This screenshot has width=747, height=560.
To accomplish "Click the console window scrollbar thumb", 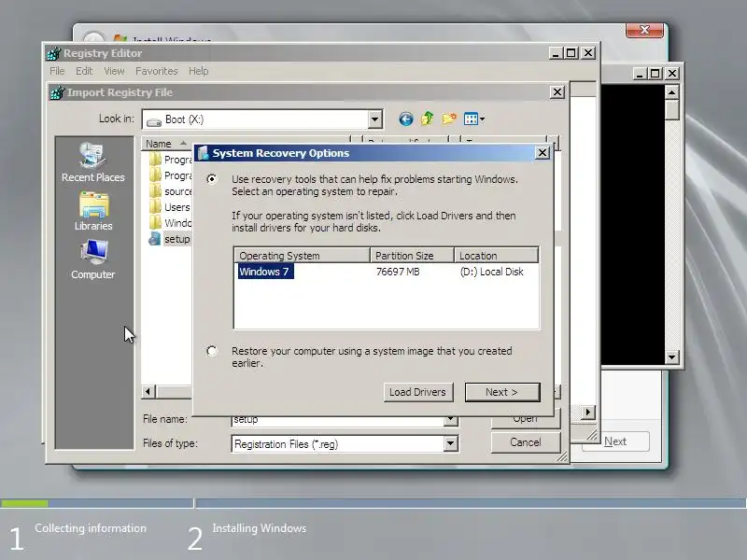I will click(x=671, y=109).
